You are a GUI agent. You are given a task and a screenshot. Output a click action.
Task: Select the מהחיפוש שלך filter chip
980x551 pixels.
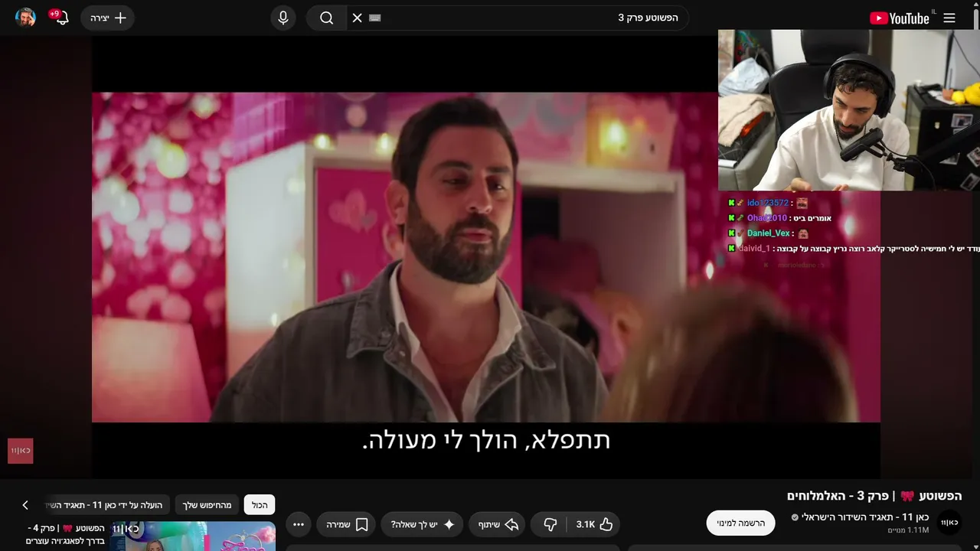(207, 505)
